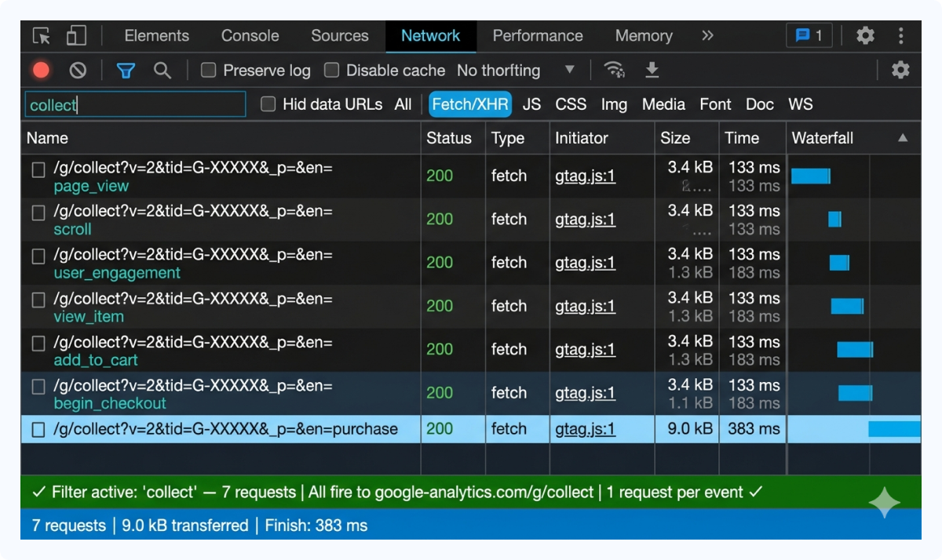Sort by the Status column header
This screenshot has height=560, width=942.
453,138
